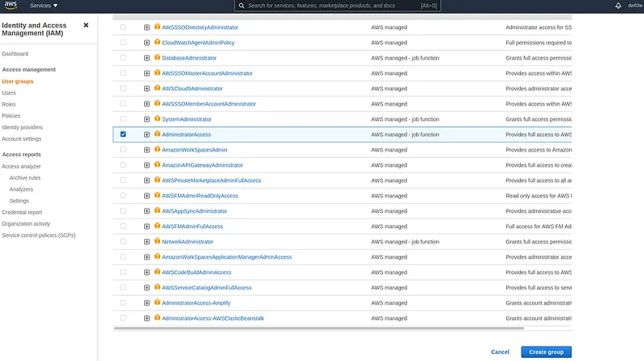Open Roles in the sidebar

point(9,105)
